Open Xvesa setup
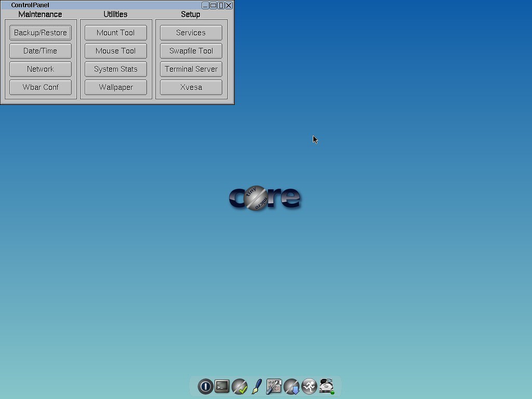Viewport: 532px width, 399px height. pos(191,87)
